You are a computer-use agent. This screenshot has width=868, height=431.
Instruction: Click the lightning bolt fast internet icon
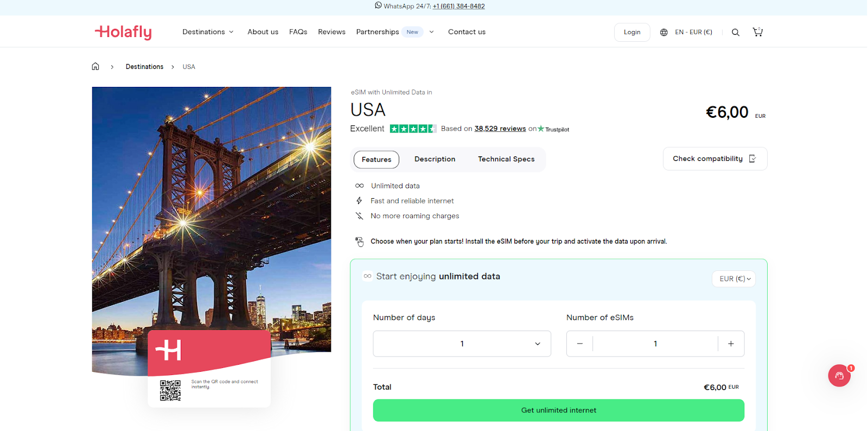click(359, 201)
